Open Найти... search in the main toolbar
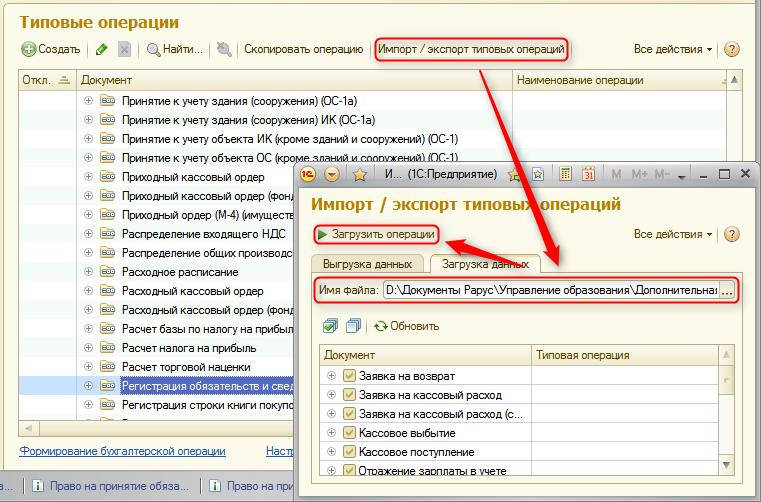This screenshot has width=761, height=502. point(175,49)
